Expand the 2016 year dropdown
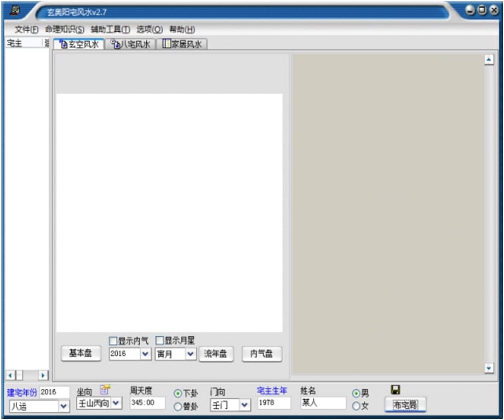 [x=145, y=354]
